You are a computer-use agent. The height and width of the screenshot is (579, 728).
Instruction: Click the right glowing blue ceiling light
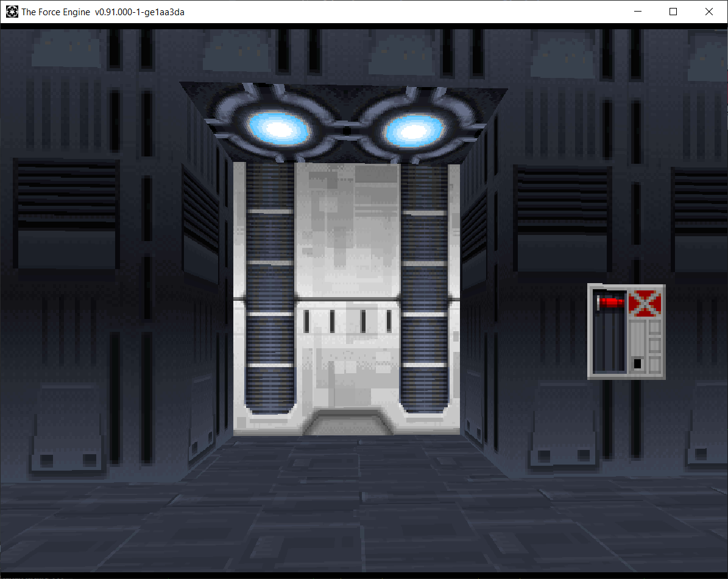[414, 131]
